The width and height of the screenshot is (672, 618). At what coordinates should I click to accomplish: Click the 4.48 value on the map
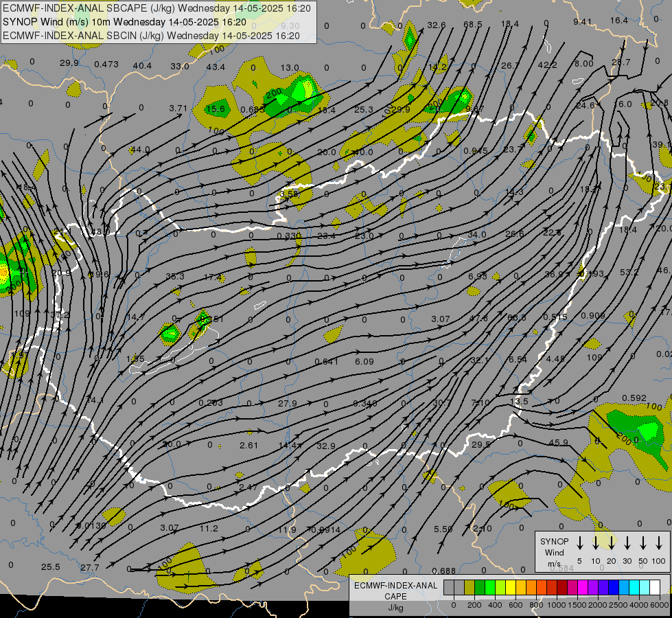[555, 358]
